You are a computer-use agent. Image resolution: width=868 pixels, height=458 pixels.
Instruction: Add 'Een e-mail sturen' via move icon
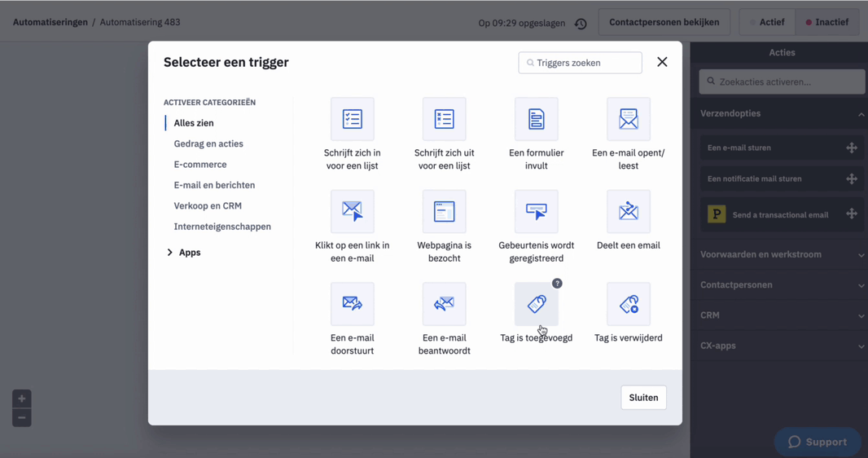(x=852, y=148)
